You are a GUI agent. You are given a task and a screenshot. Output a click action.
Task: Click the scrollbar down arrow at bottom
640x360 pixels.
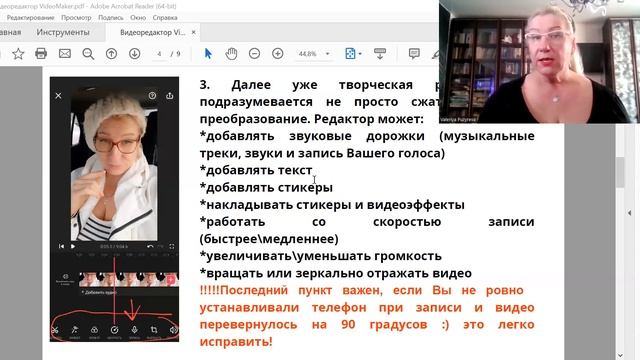pos(620,356)
